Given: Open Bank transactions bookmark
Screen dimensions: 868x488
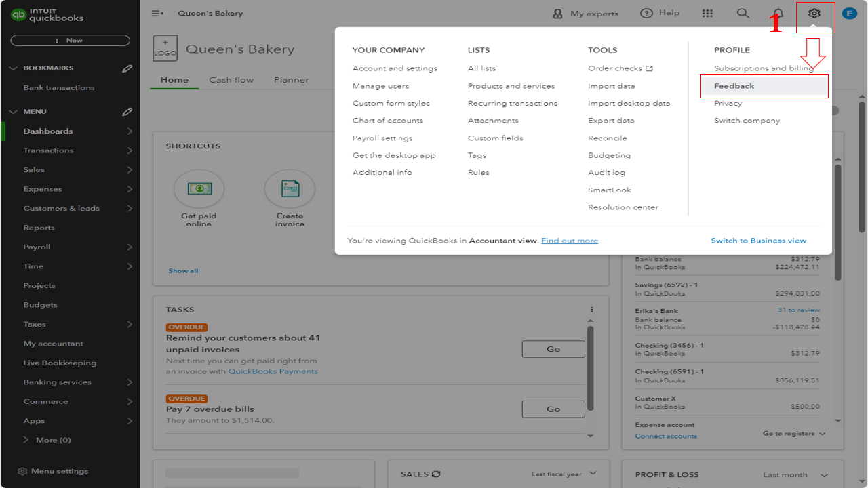Looking at the screenshot, I should [x=59, y=88].
